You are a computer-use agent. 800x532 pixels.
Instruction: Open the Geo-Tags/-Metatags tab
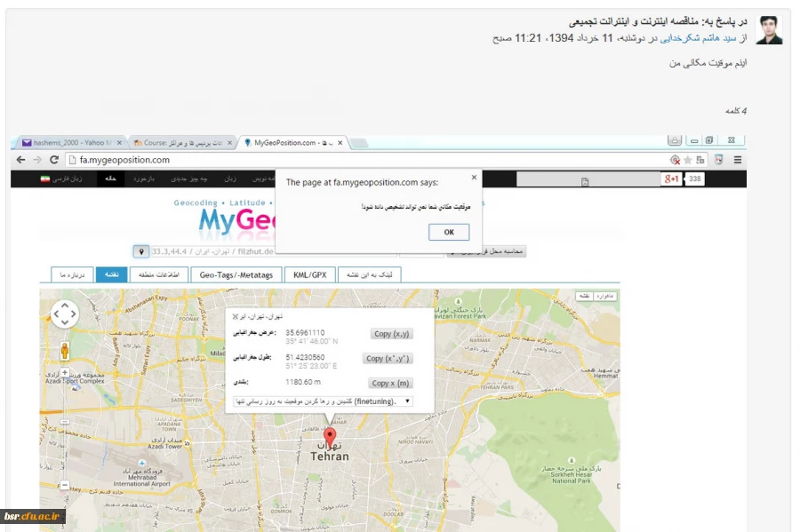236,274
